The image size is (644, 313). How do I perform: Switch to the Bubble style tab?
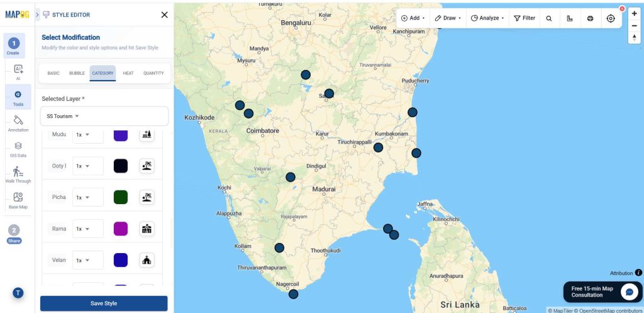[77, 73]
